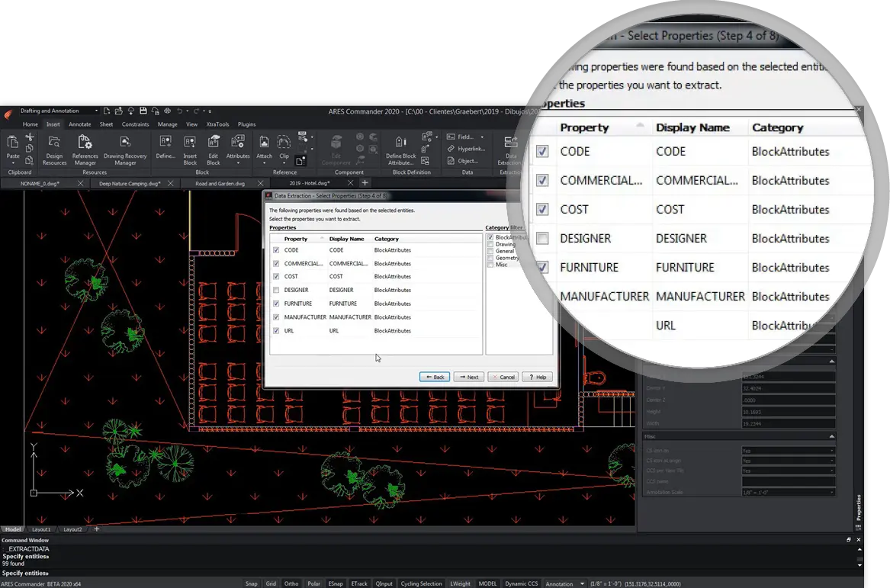Open the Annotate ribbon tab

click(x=80, y=124)
